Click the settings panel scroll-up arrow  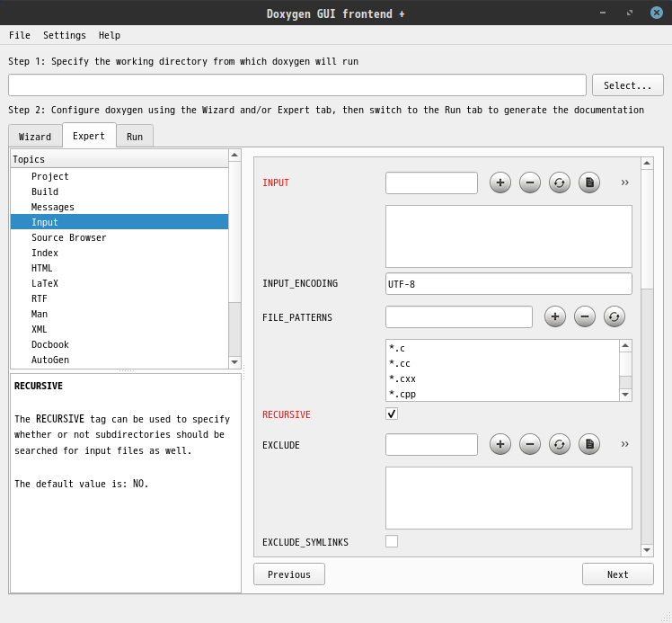(647, 163)
